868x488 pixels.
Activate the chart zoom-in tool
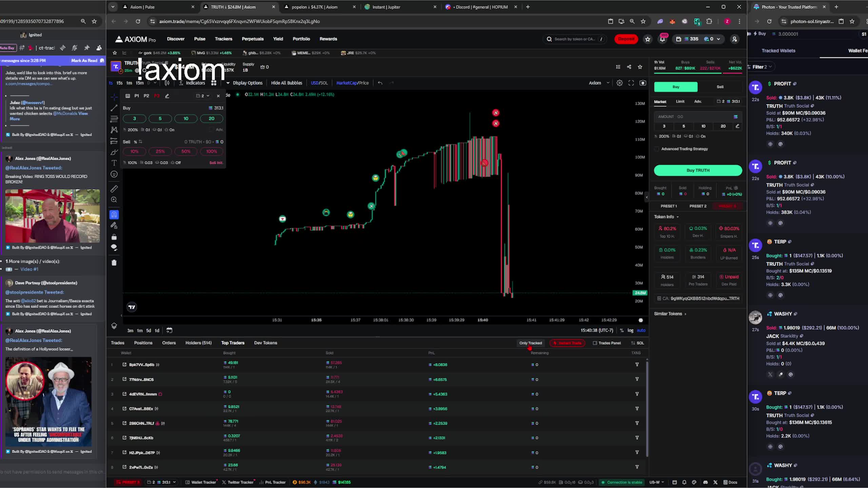point(114,200)
